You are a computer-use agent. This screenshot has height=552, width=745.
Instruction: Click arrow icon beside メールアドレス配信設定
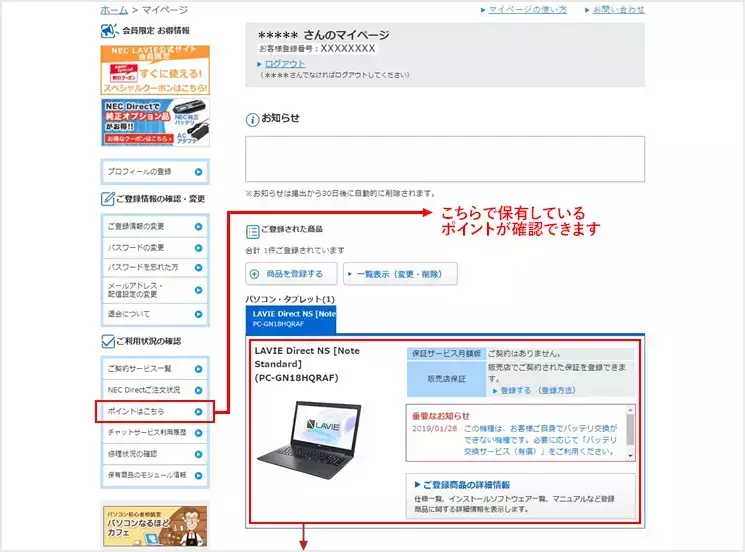click(199, 290)
